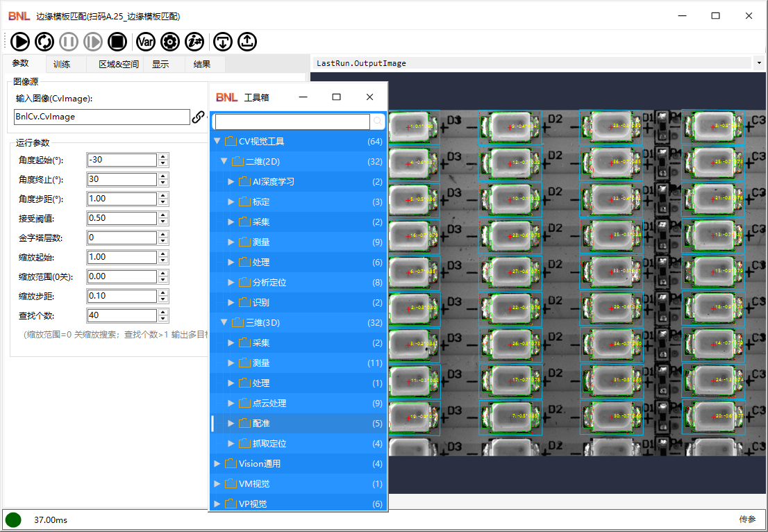
Task: Expand the VM视觉 node
Action: 217,483
